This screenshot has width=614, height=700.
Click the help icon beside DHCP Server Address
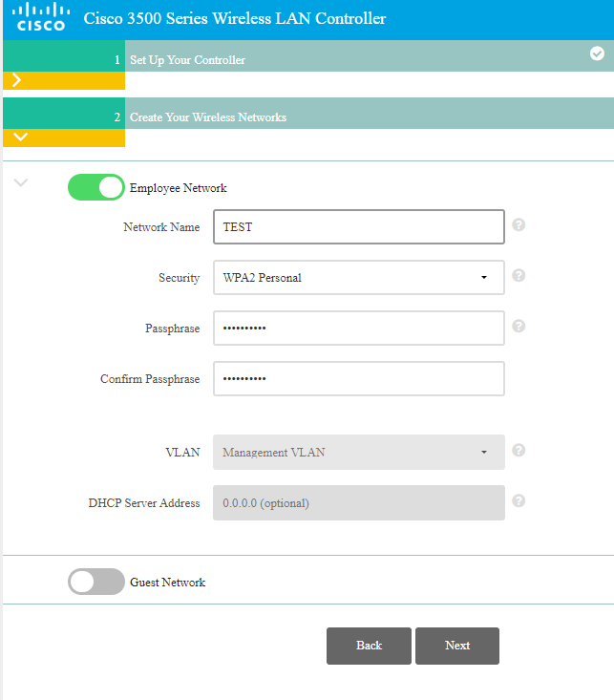point(519,500)
